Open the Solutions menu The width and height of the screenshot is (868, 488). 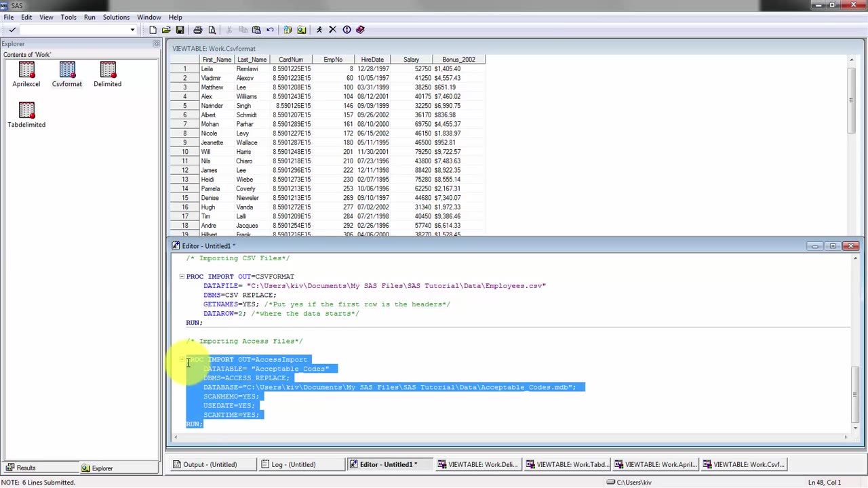116,17
